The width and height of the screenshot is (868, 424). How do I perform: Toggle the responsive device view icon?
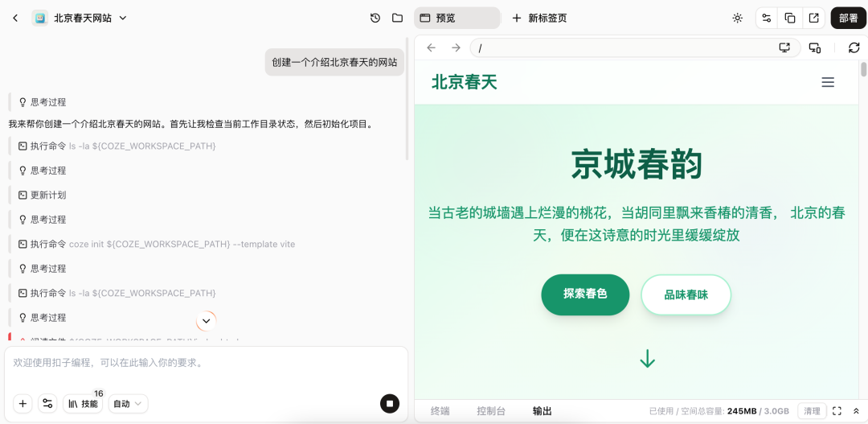(815, 47)
